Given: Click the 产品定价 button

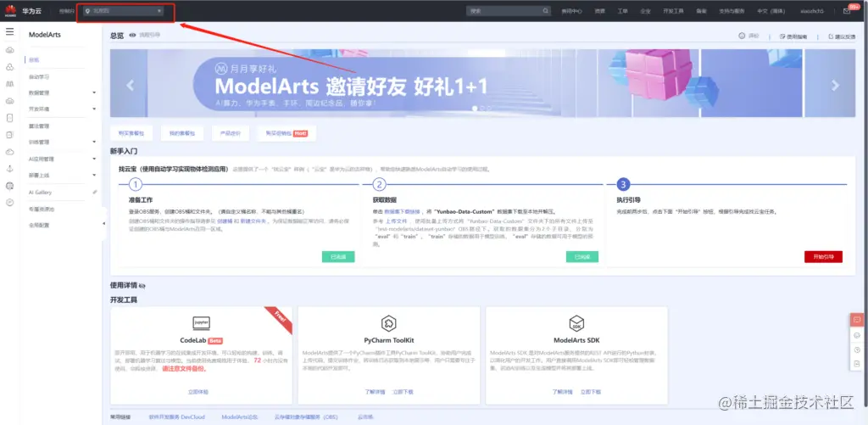Looking at the screenshot, I should pos(231,133).
